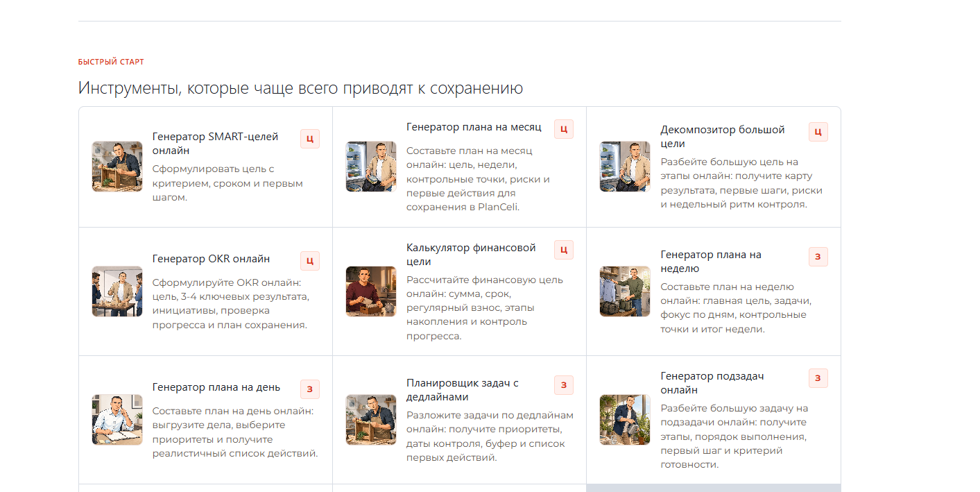Viewport: 980px width, 492px height.
Task: Open the Генератор плана на месяц title
Action: (474, 127)
